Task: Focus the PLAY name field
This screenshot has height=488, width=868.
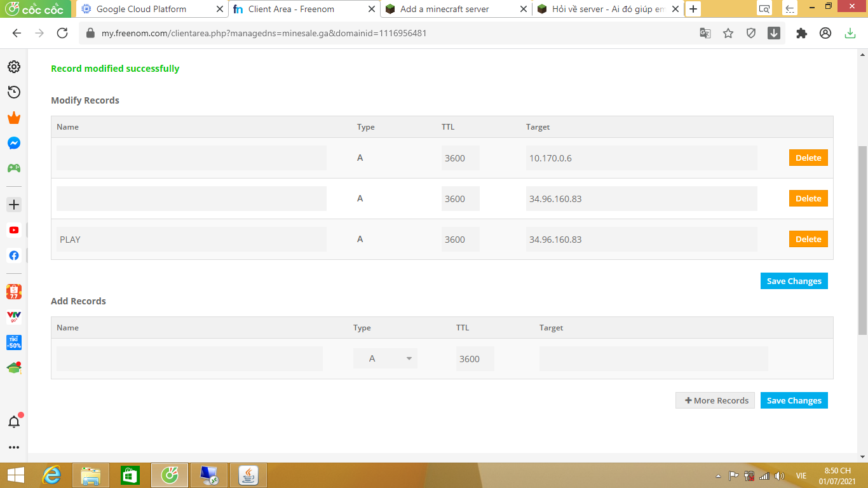Action: coord(191,240)
